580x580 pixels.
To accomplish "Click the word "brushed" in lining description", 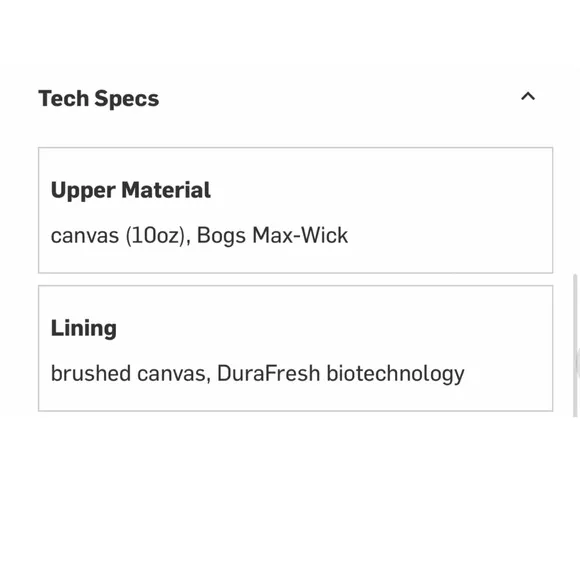I will [91, 373].
